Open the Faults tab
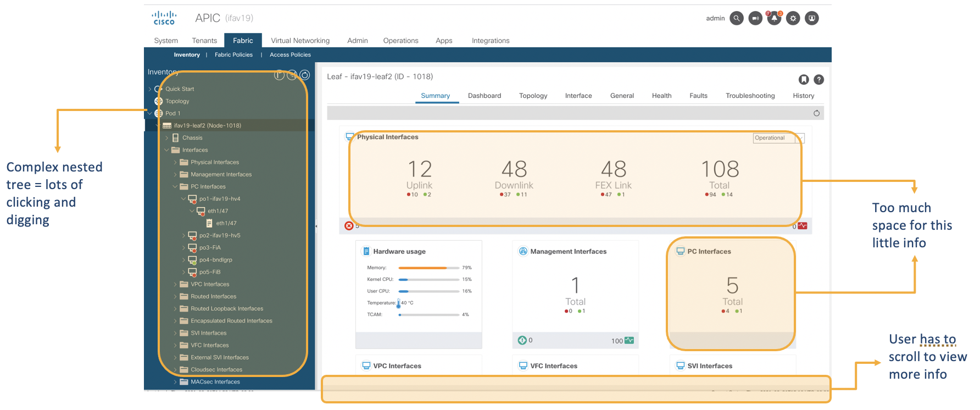The image size is (980, 410). 698,96
